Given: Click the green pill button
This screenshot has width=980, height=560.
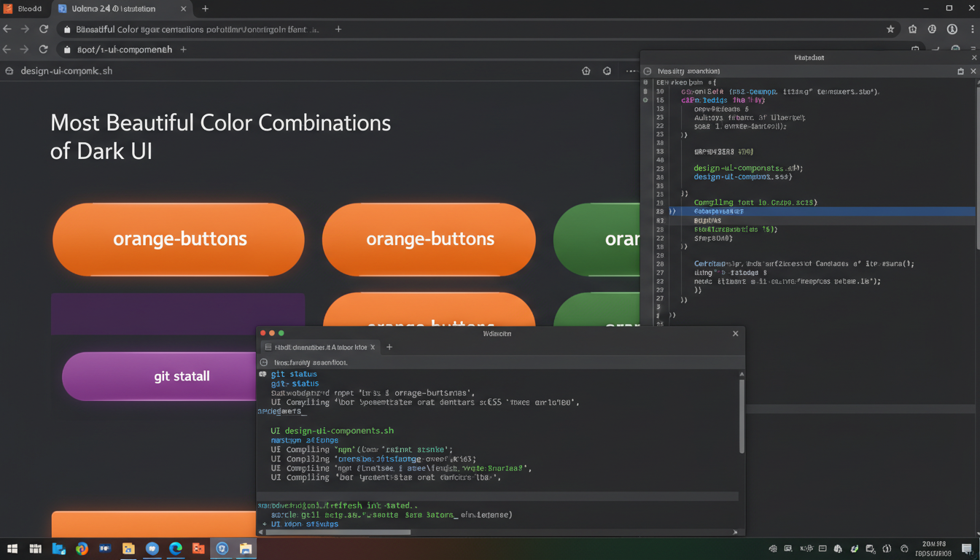Looking at the screenshot, I should (596, 239).
